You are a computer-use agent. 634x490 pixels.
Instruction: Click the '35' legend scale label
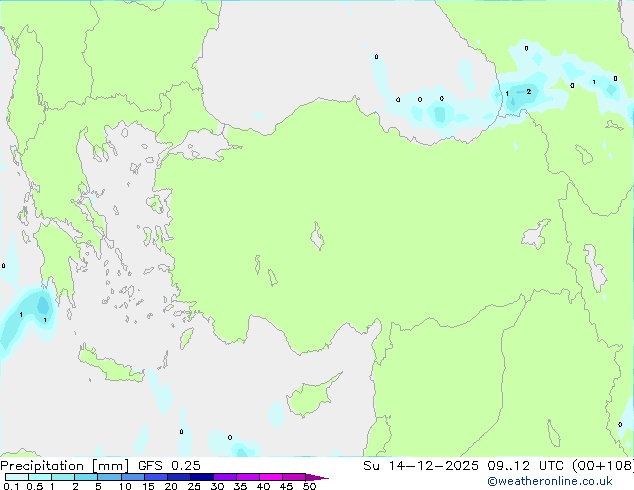tap(240, 486)
